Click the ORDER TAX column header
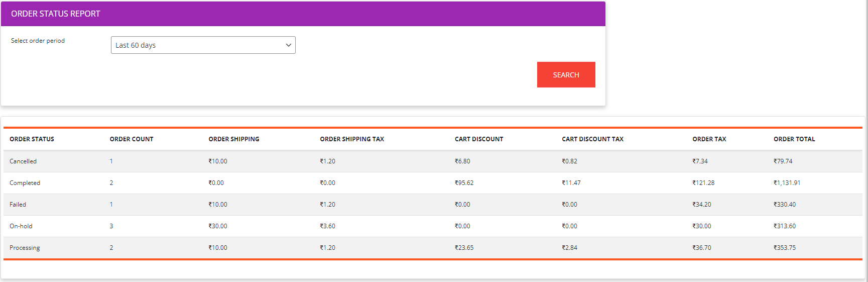This screenshot has width=868, height=282. [709, 139]
